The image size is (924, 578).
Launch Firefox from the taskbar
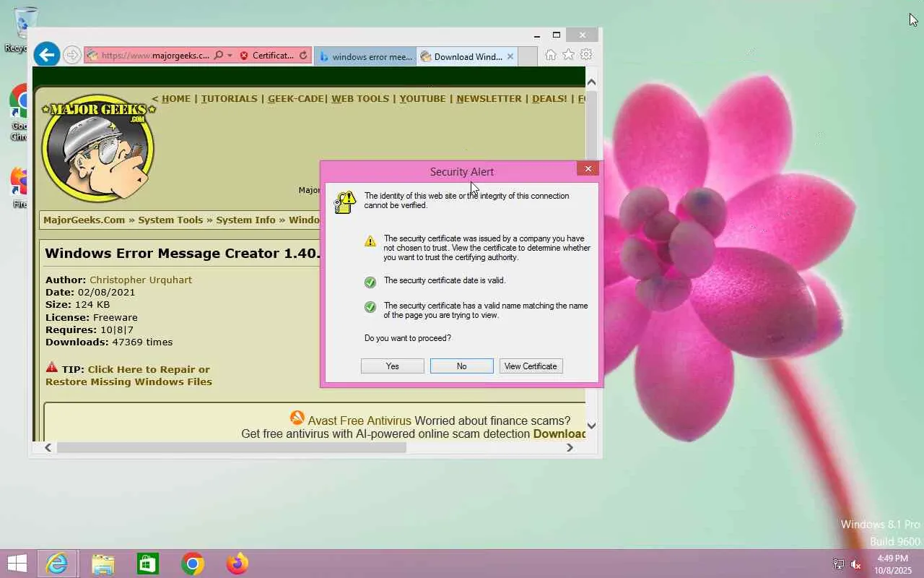pyautogui.click(x=237, y=564)
